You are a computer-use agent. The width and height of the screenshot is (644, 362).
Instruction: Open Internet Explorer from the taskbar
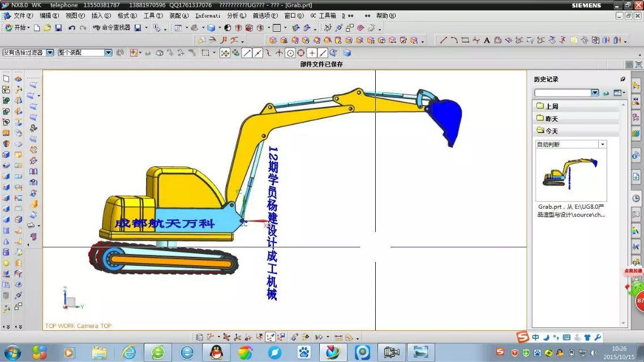pos(128,352)
